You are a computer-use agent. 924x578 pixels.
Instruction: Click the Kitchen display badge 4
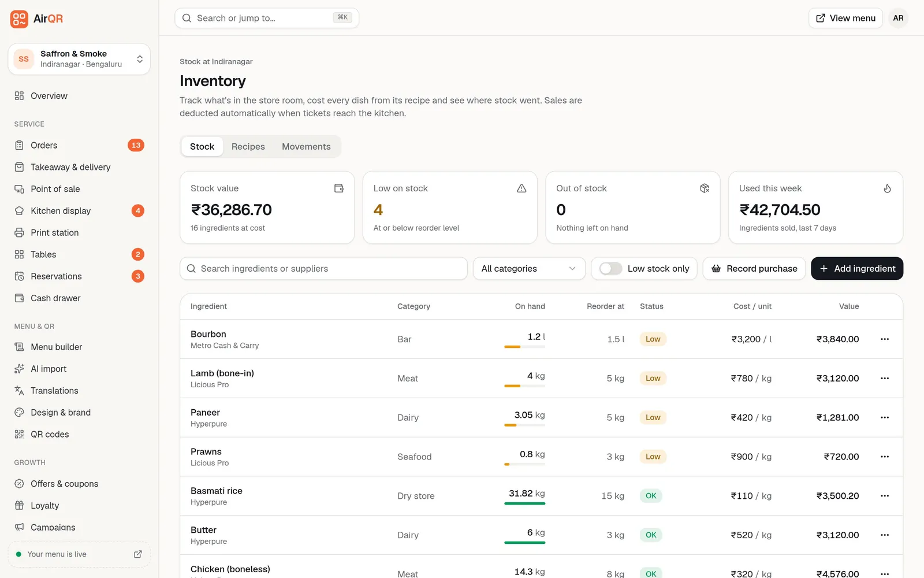point(137,211)
